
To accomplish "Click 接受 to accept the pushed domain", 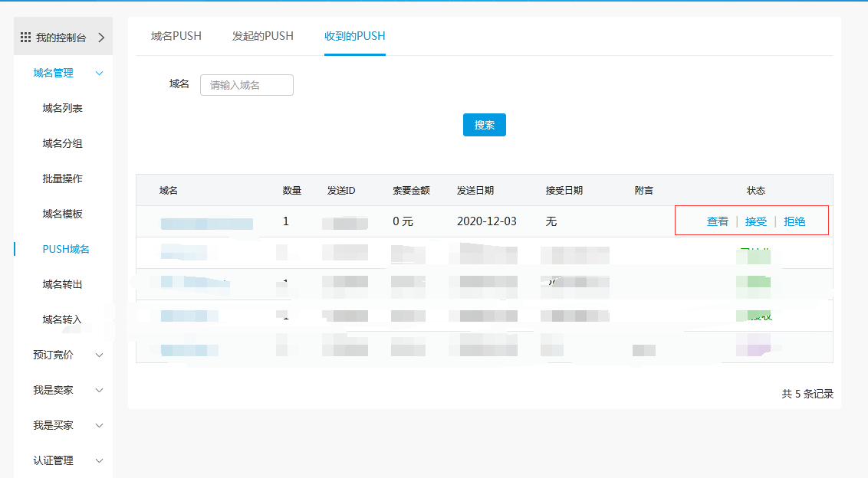I will [x=755, y=221].
